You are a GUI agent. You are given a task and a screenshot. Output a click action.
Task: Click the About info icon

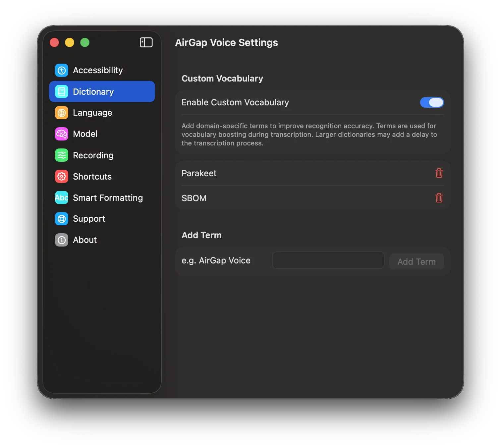62,240
